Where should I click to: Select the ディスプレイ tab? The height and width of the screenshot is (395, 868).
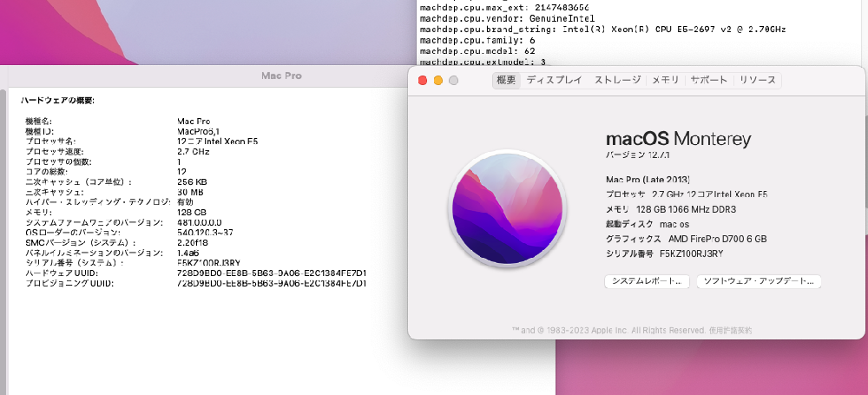(x=554, y=81)
